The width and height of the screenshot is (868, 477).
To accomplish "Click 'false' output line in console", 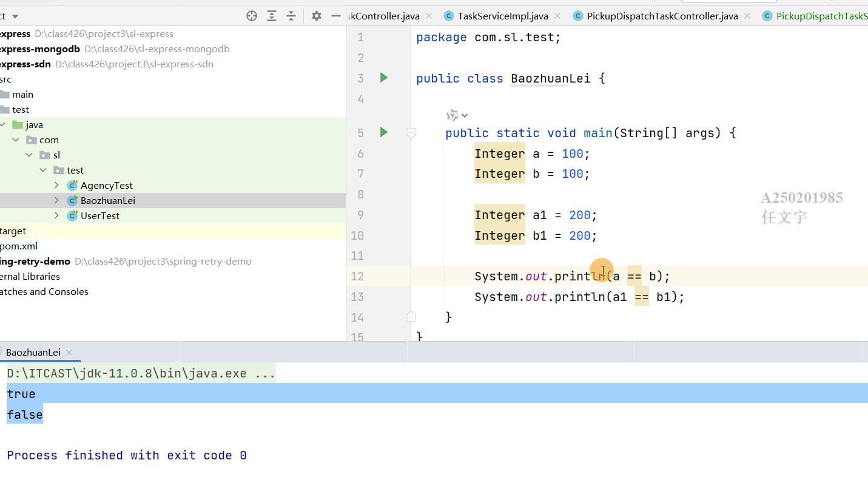I will (25, 414).
